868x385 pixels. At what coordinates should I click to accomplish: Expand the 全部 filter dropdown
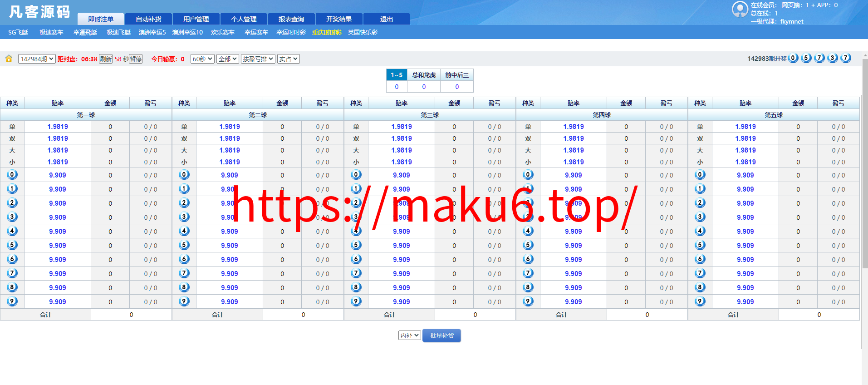tap(228, 59)
